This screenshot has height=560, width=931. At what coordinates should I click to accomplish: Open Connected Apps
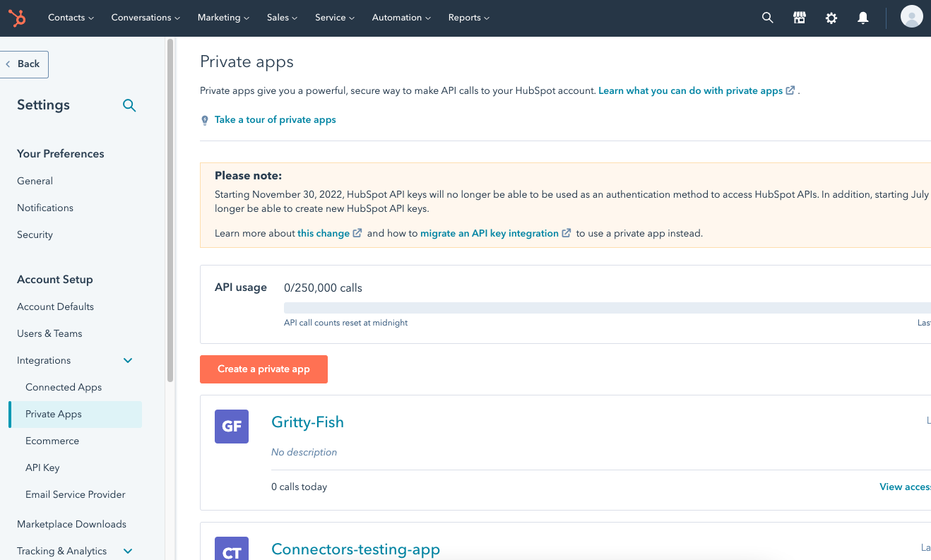(x=64, y=387)
